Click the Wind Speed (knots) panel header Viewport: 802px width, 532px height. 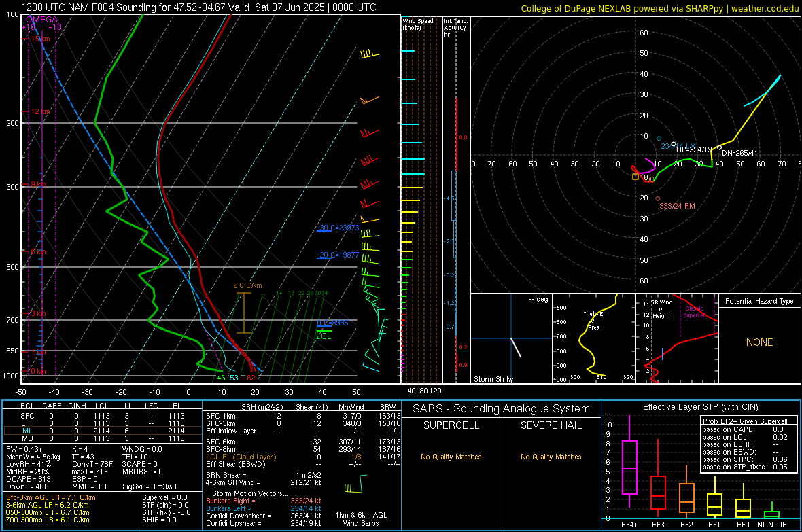(418, 24)
